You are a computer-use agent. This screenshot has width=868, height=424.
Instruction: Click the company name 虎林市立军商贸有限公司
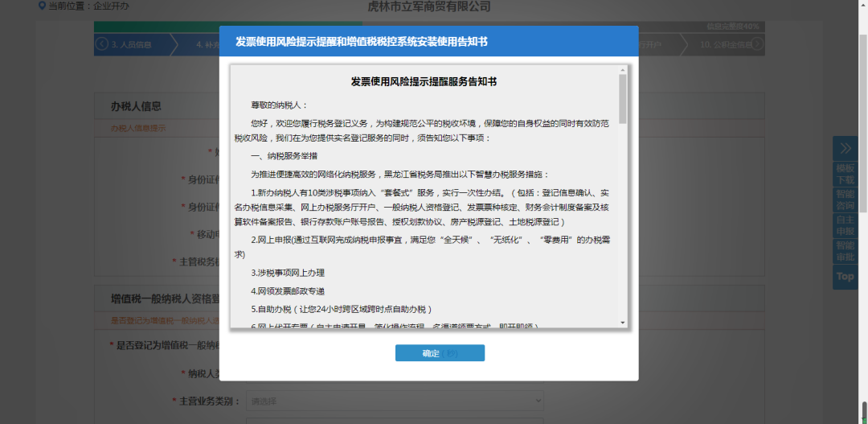coord(429,6)
